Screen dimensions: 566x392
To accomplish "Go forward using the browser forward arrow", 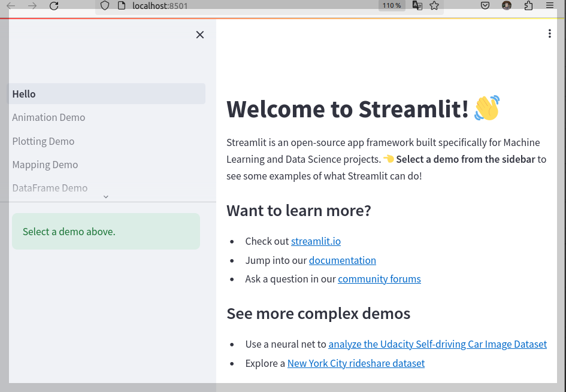I will pyautogui.click(x=32, y=6).
